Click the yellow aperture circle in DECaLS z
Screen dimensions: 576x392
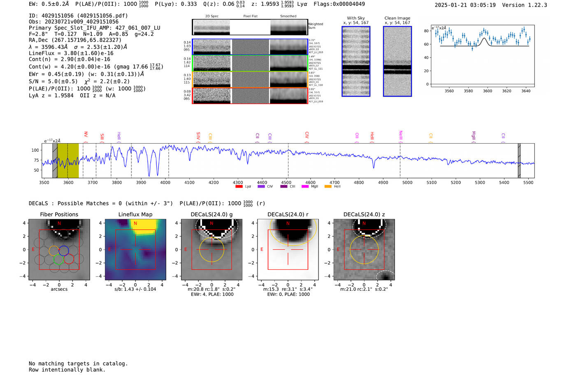click(364, 250)
